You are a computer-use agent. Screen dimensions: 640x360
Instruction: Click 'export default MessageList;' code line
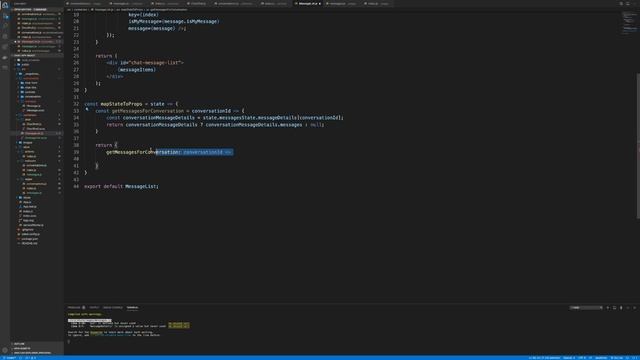pyautogui.click(x=121, y=187)
